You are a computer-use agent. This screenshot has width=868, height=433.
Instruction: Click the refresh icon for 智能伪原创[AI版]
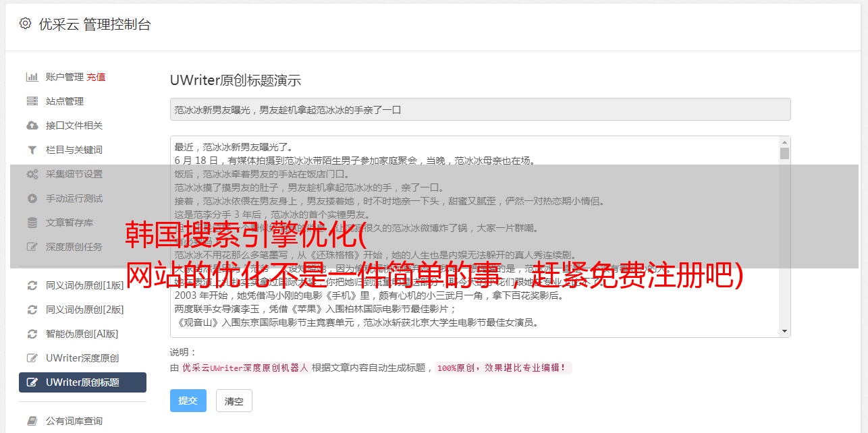tap(32, 334)
